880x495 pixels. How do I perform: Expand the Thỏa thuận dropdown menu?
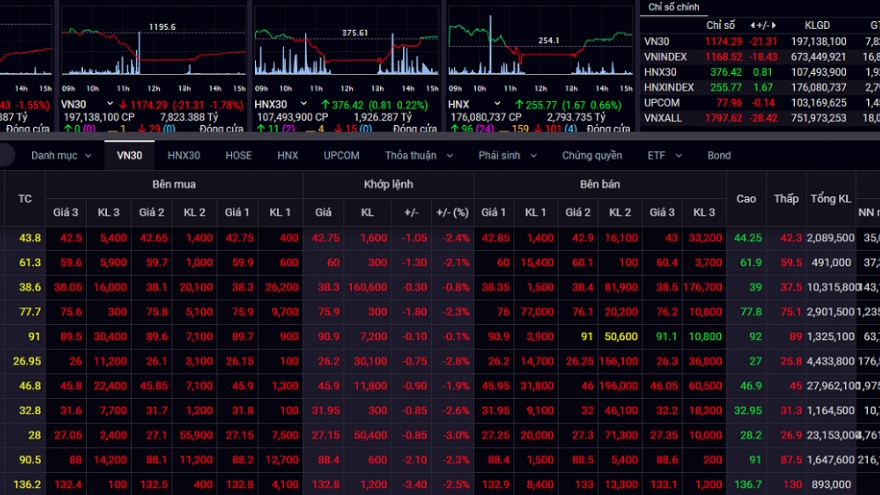418,156
